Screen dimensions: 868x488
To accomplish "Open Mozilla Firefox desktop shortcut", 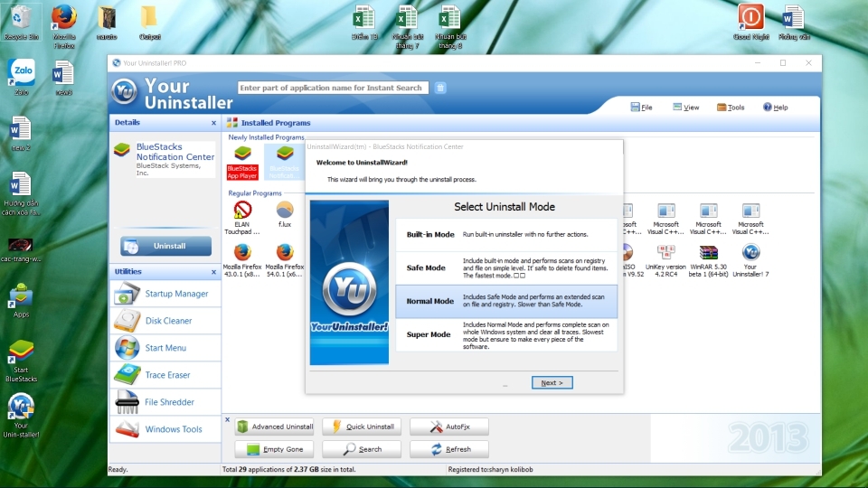I will pos(63,25).
